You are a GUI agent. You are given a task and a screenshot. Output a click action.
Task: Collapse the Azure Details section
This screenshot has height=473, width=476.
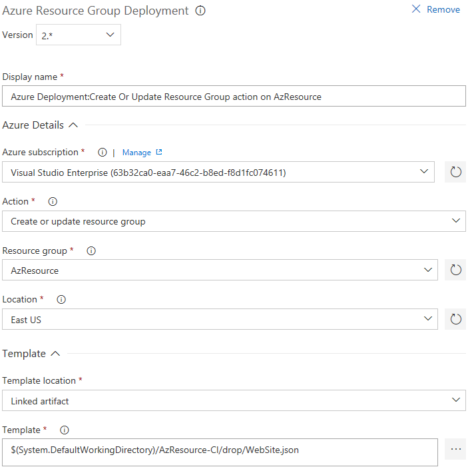pos(73,125)
